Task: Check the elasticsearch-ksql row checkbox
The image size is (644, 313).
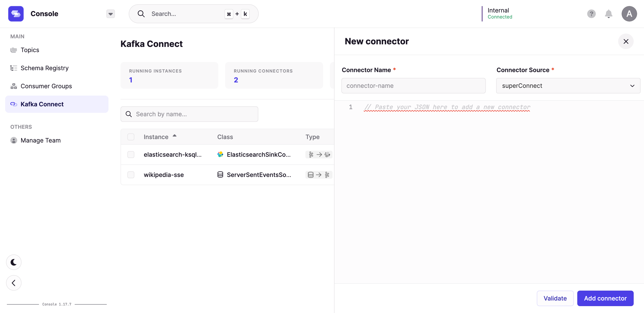Action: (x=131, y=155)
